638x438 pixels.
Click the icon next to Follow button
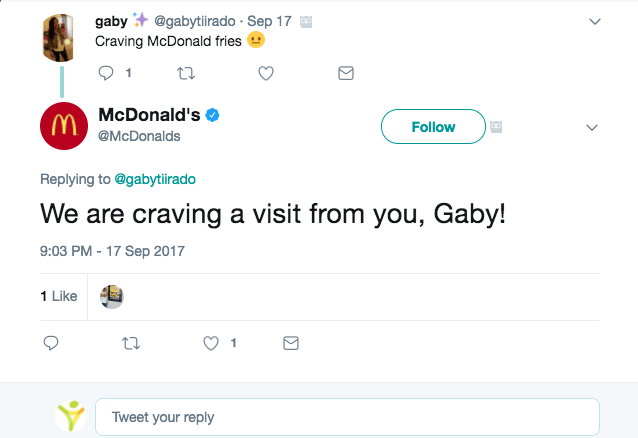pos(495,127)
